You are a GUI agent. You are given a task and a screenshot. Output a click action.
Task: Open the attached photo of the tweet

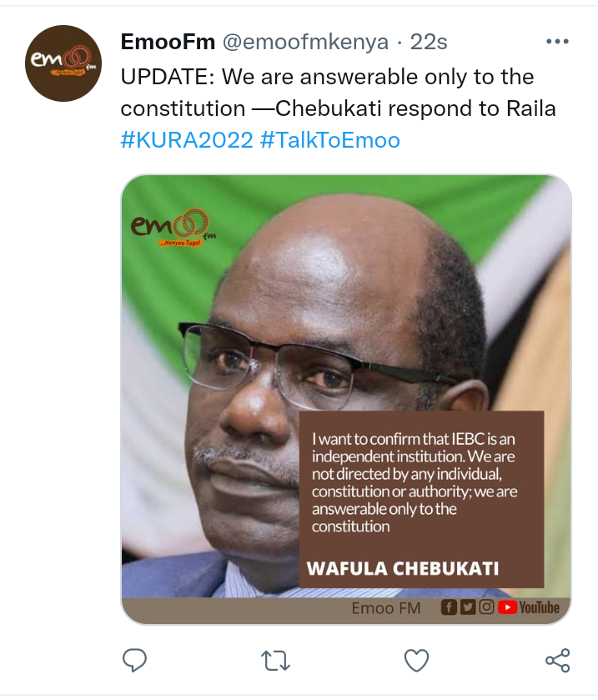point(346,399)
